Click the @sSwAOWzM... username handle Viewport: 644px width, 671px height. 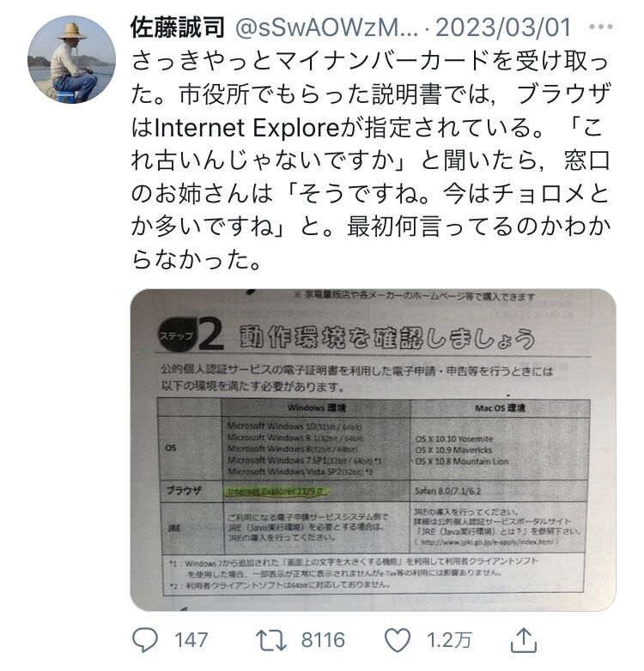[326, 28]
